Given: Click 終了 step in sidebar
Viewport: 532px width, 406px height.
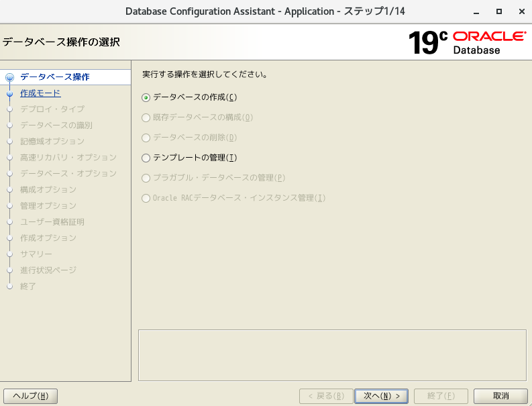Looking at the screenshot, I should (x=28, y=287).
